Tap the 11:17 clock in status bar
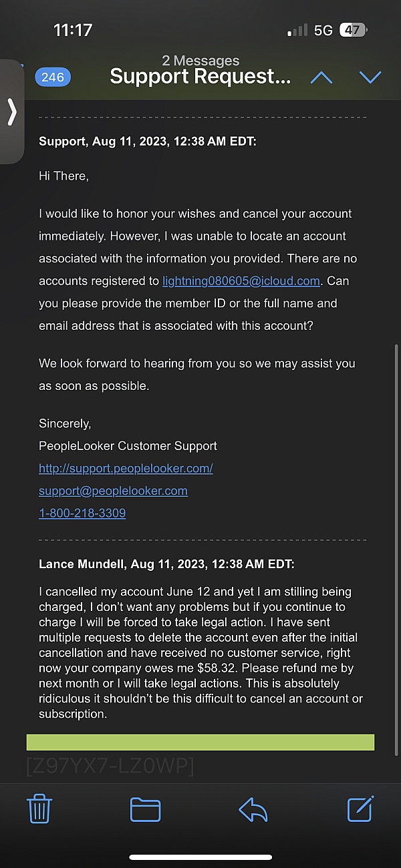Image resolution: width=401 pixels, height=868 pixels. click(x=72, y=30)
